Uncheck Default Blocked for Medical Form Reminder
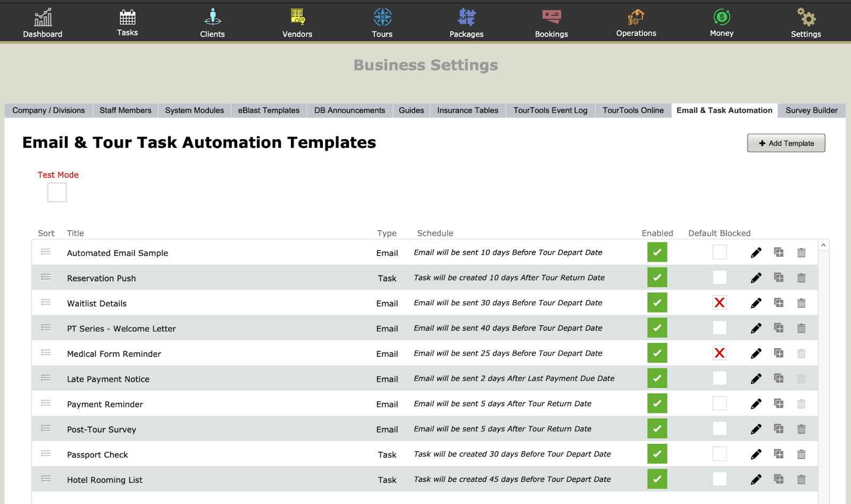 (x=720, y=353)
